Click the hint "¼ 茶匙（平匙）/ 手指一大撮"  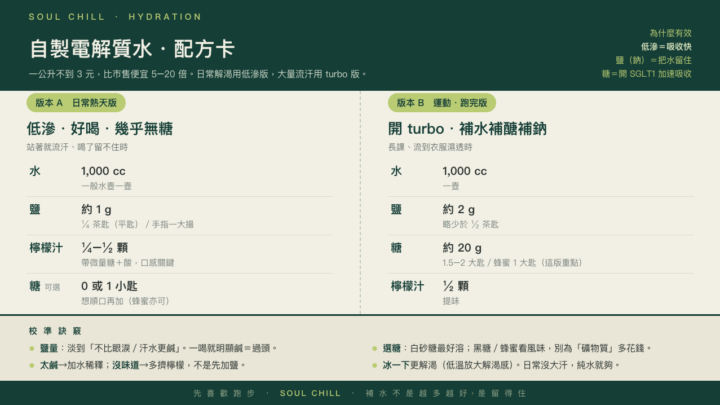point(137,224)
